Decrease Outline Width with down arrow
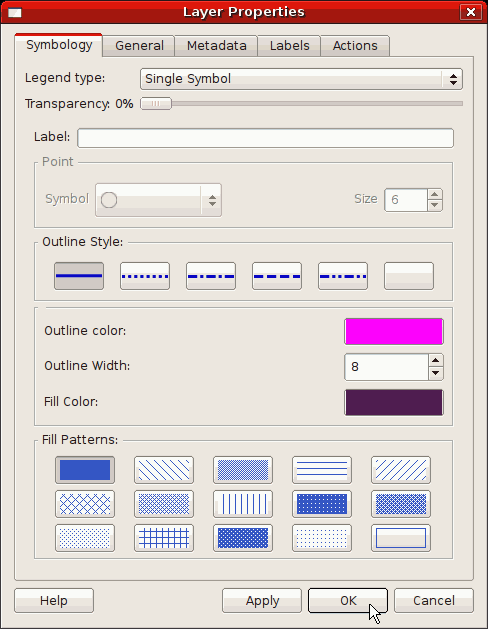488x629 pixels. pyautogui.click(x=435, y=373)
